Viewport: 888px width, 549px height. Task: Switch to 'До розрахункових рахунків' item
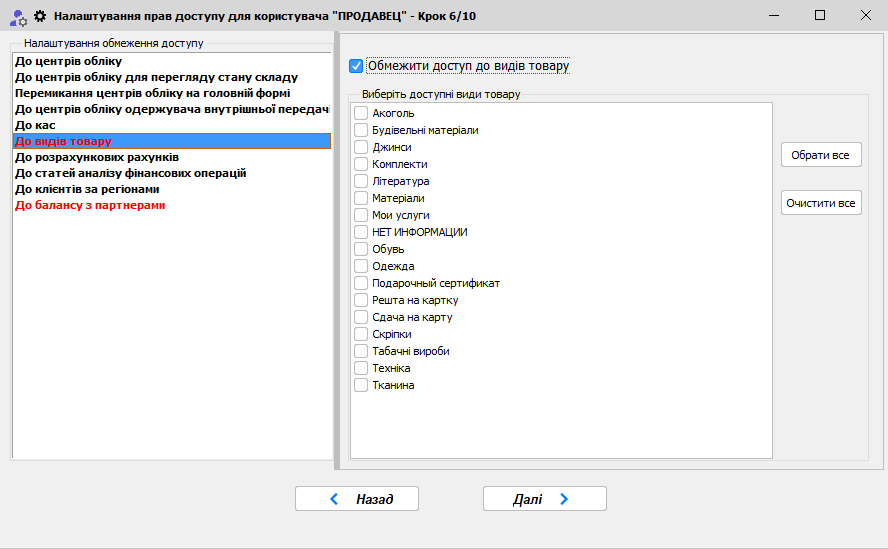(x=97, y=157)
